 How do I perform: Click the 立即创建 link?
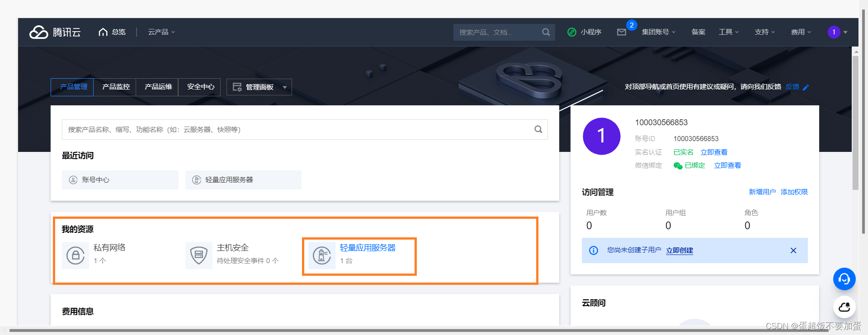pos(679,250)
